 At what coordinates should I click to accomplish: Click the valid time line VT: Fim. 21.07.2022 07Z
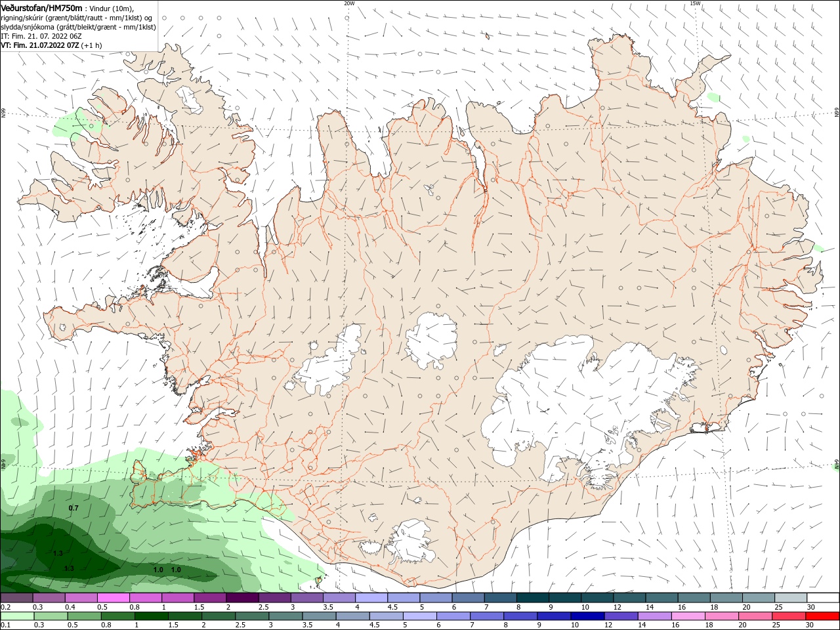40,45
